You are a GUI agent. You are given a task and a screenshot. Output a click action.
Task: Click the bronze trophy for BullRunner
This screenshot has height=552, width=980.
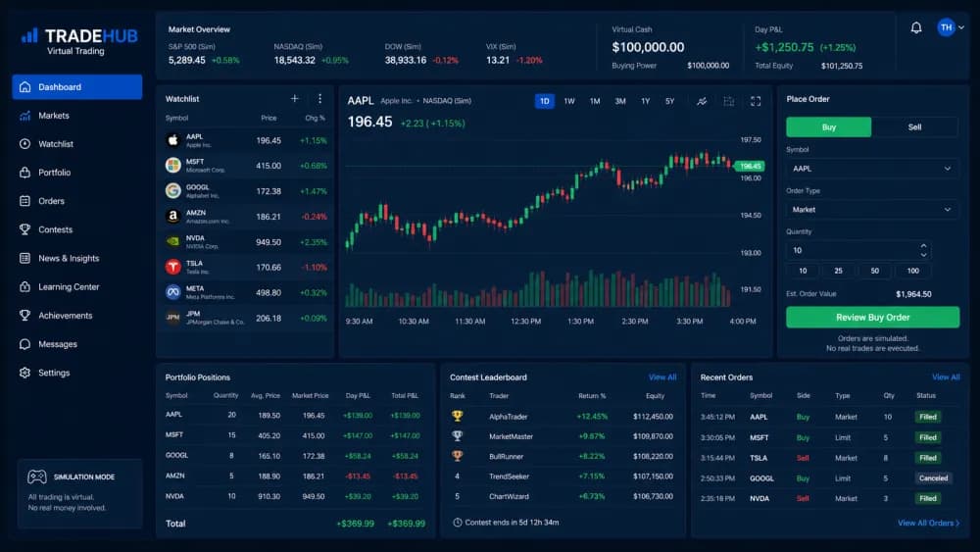click(457, 456)
